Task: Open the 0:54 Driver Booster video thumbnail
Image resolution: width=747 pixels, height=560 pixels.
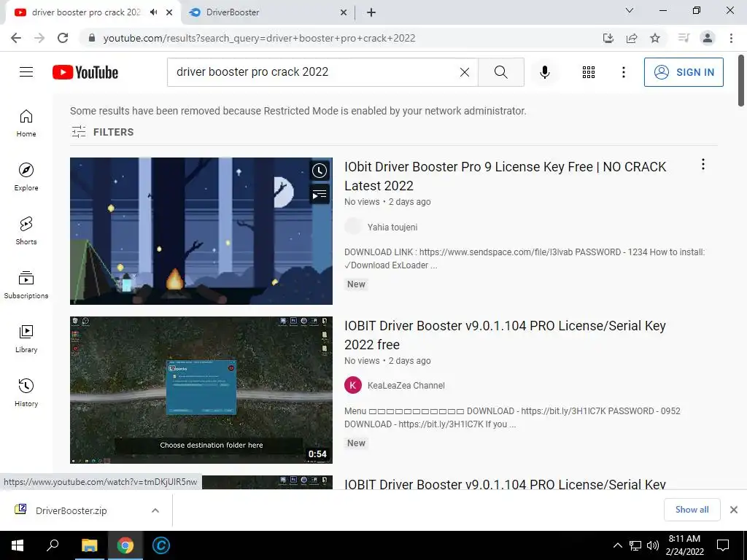Action: click(x=201, y=390)
